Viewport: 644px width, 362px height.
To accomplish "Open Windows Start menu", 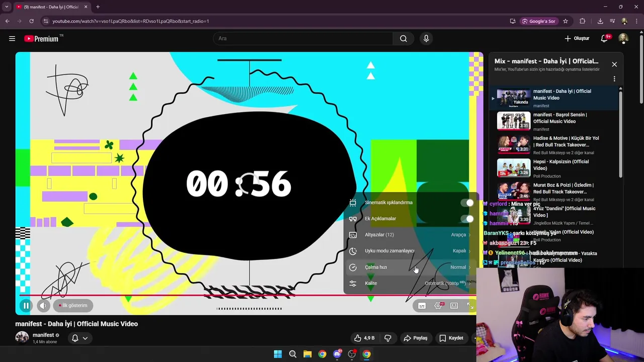I will tap(278, 354).
